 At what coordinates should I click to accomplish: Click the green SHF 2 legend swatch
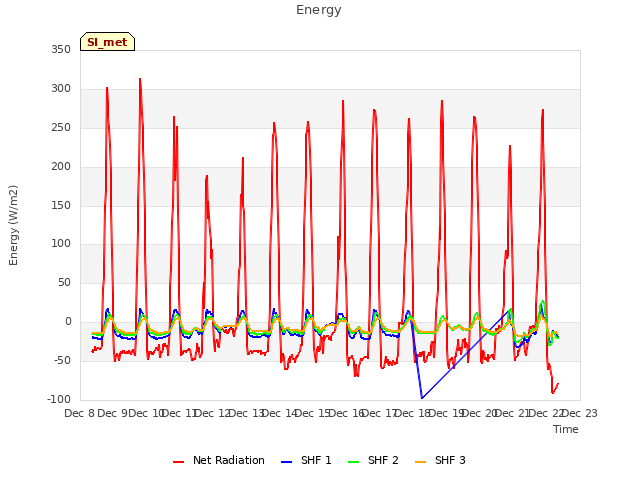coord(353,462)
